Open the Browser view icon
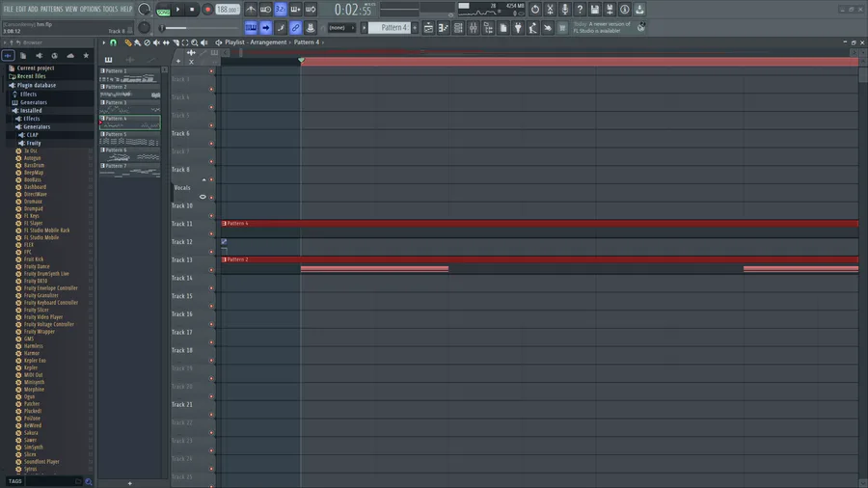 [488, 28]
